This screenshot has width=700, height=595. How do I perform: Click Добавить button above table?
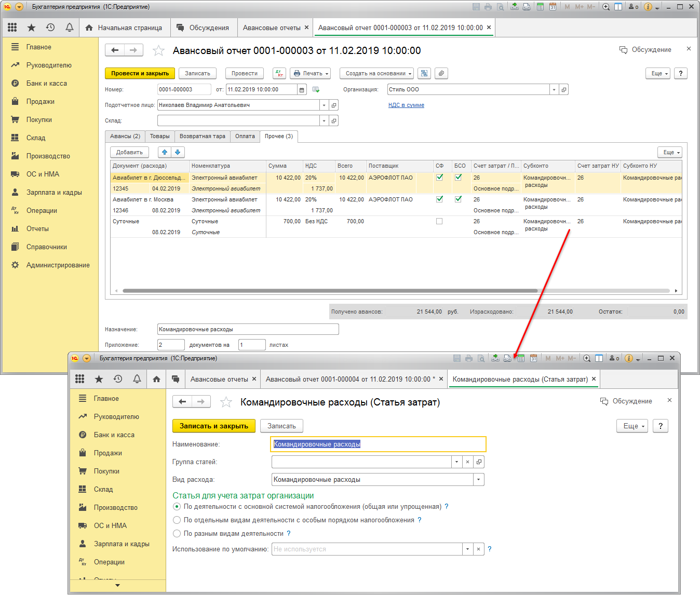(x=129, y=152)
